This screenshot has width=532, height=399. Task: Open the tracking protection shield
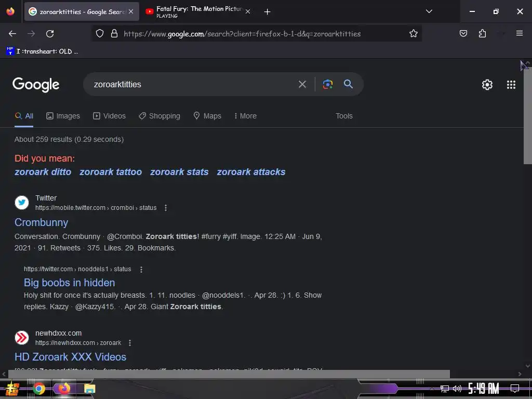tap(99, 33)
